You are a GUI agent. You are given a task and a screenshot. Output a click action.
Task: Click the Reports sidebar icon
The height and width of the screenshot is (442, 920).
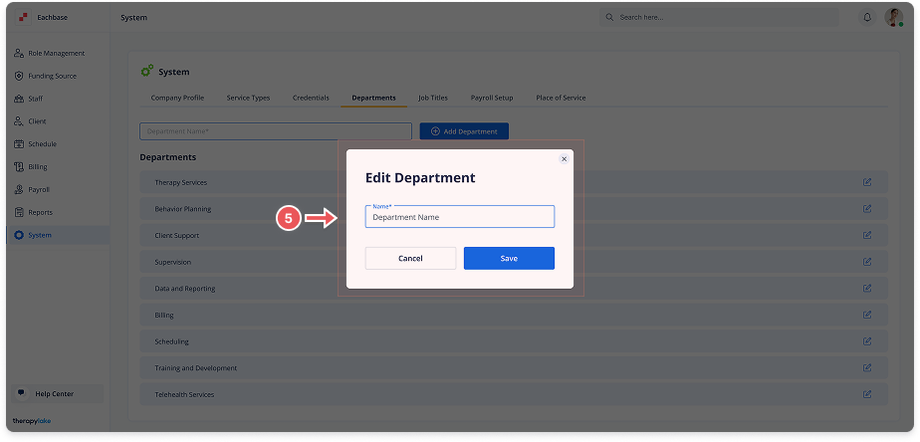19,212
